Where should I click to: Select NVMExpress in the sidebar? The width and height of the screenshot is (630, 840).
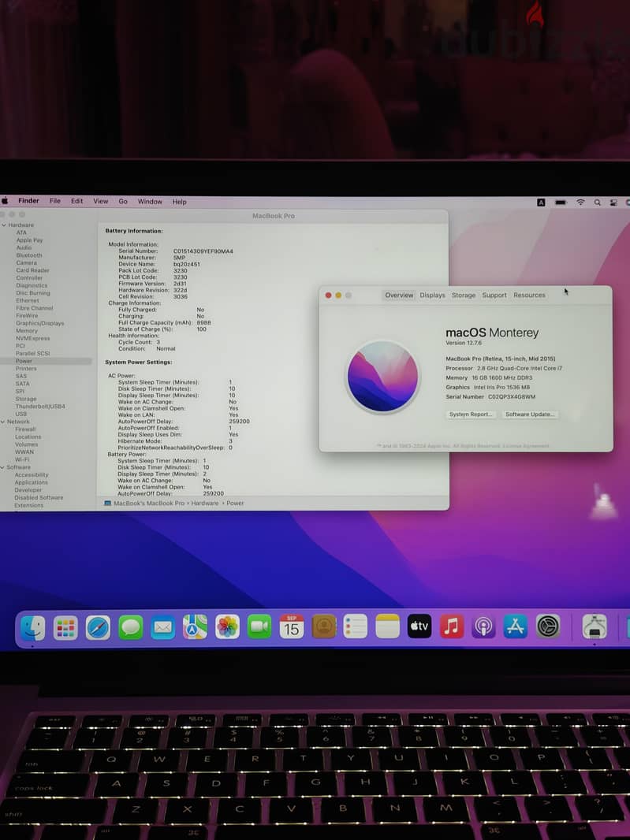point(32,338)
